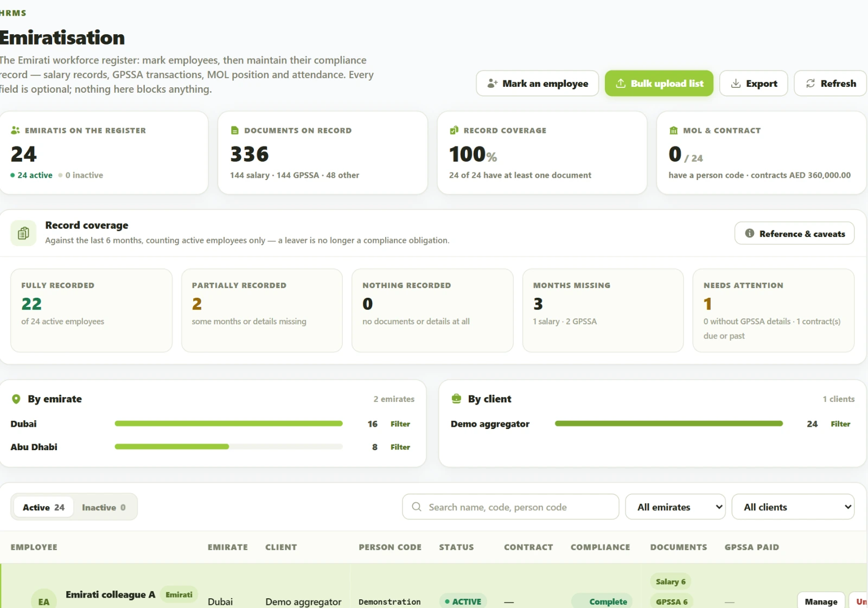Click the Demo aggregator progress bar

[669, 424]
